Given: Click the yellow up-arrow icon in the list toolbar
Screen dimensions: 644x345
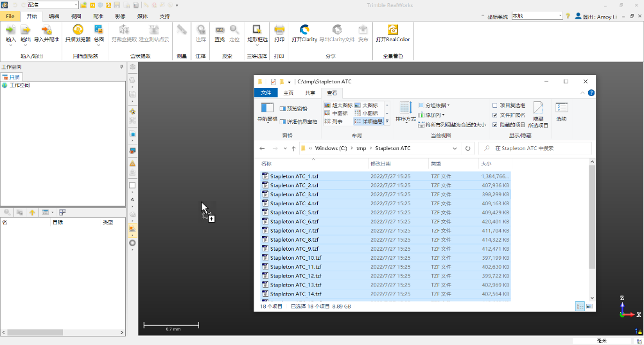Looking at the screenshot, I should (32, 212).
